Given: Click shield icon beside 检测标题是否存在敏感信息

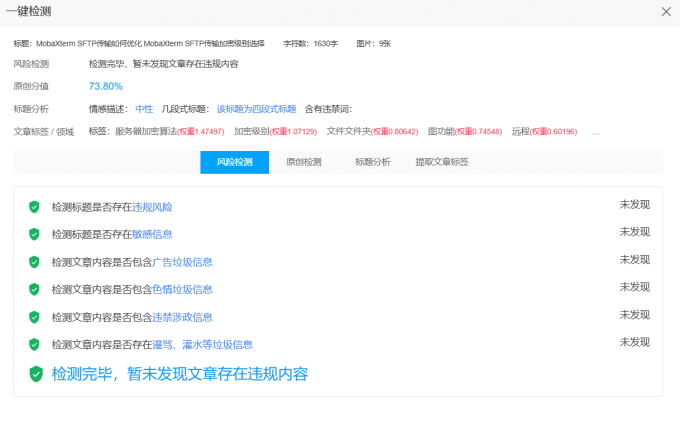Looking at the screenshot, I should 34,235.
